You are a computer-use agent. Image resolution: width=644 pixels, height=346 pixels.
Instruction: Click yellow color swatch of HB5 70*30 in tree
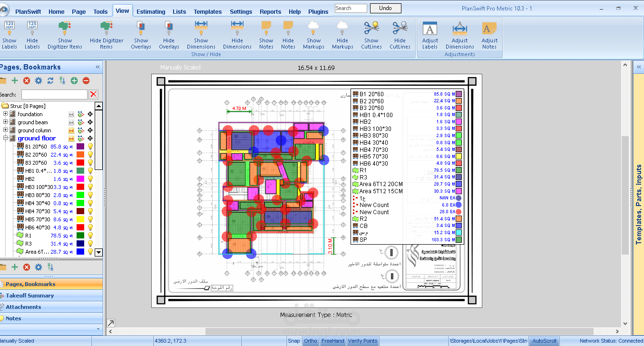pyautogui.click(x=80, y=219)
